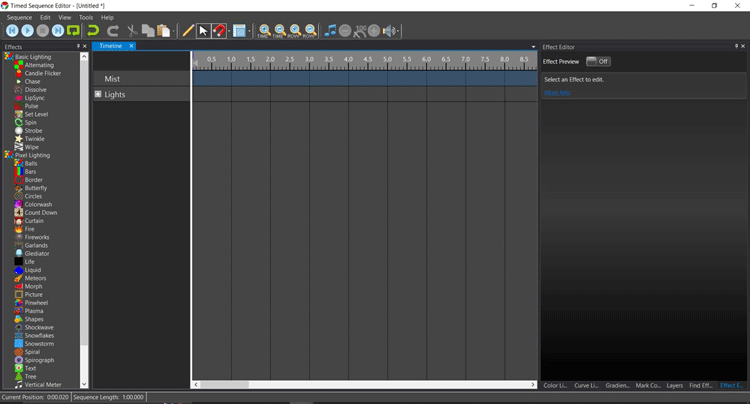Open the Sequence menu
The image size is (750, 404).
click(19, 17)
